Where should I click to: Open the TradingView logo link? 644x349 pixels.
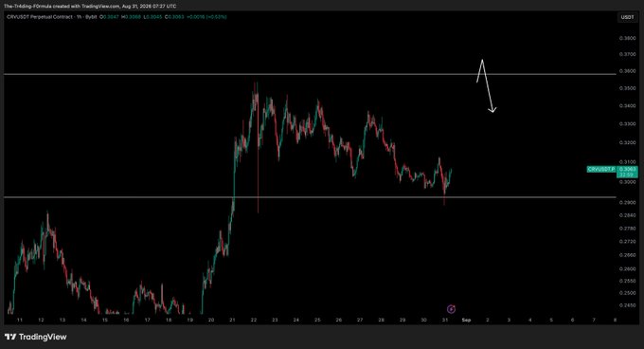pyautogui.click(x=36, y=337)
